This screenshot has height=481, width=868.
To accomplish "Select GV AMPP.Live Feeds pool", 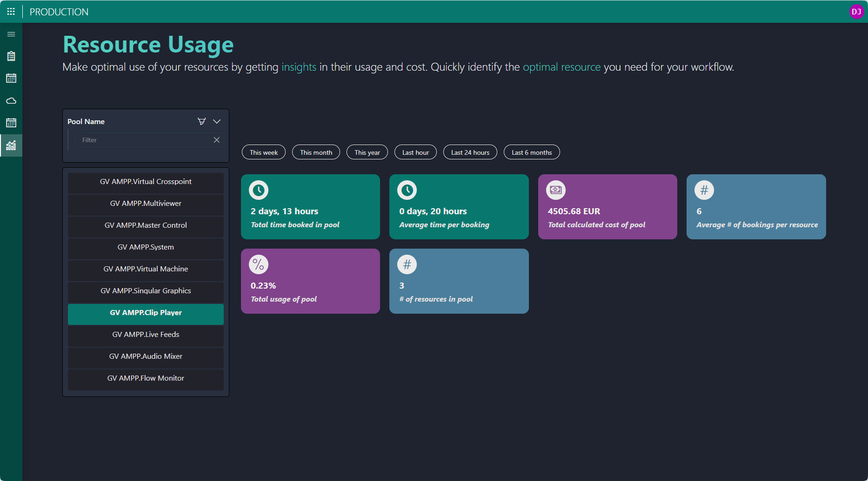I will coord(146,335).
